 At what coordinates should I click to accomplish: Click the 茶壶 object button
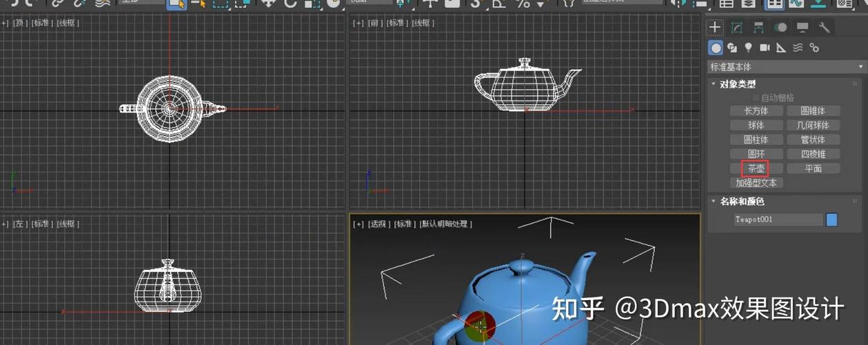pos(756,168)
